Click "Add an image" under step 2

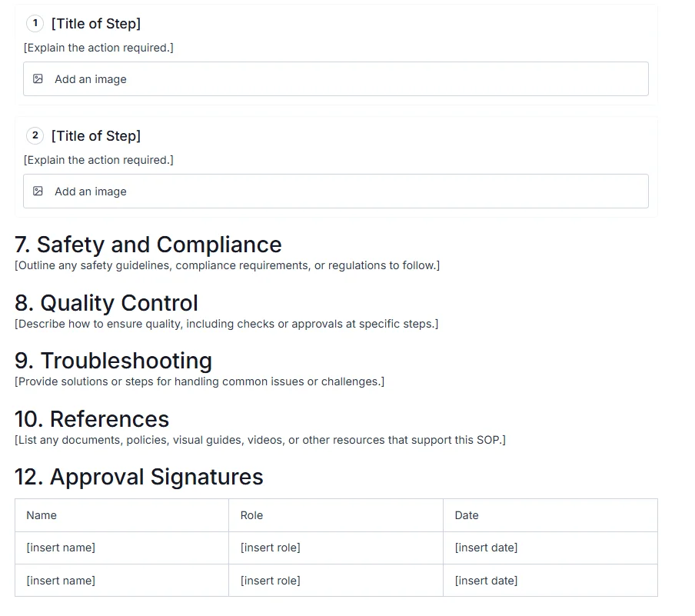[x=90, y=191]
